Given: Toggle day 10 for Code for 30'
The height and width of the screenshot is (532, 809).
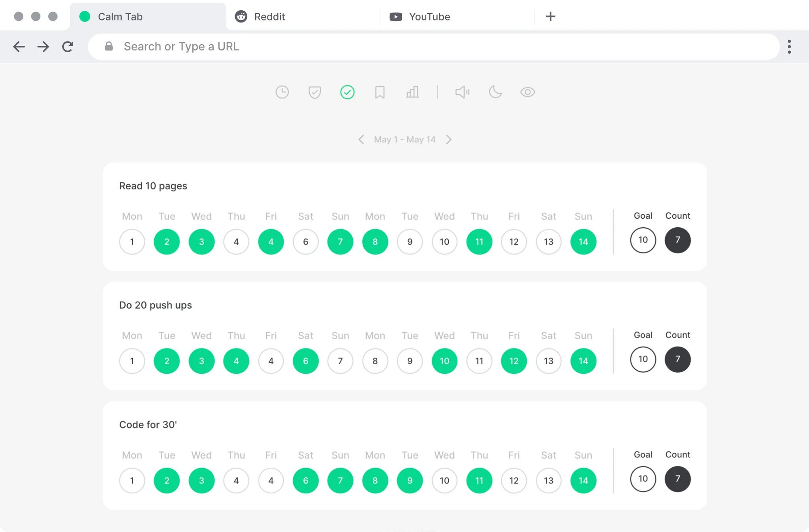Looking at the screenshot, I should [444, 480].
